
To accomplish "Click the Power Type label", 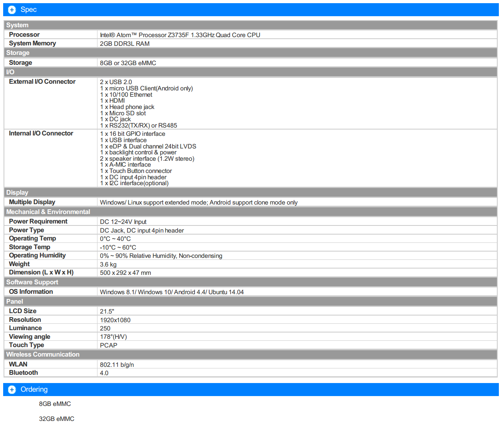I will click(x=26, y=230).
